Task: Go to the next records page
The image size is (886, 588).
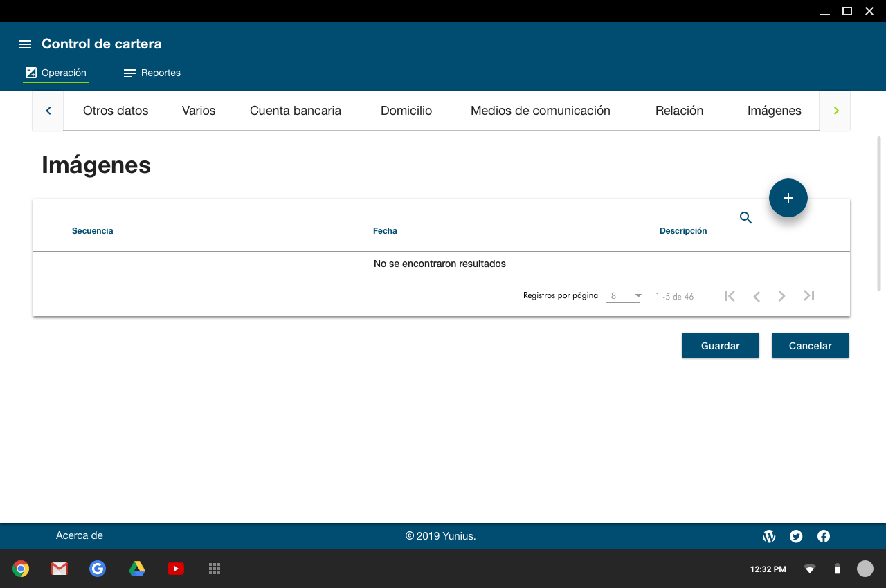Action: (x=782, y=296)
